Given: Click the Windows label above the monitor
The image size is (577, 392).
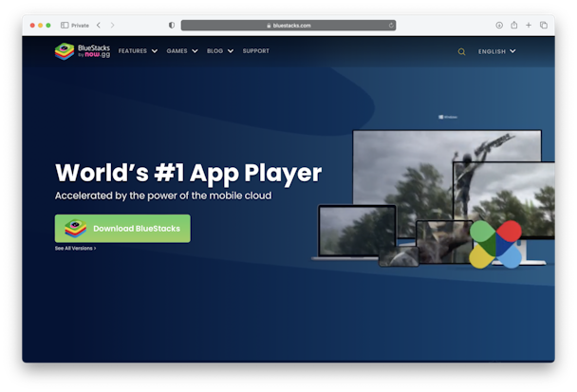Looking at the screenshot, I should [448, 117].
